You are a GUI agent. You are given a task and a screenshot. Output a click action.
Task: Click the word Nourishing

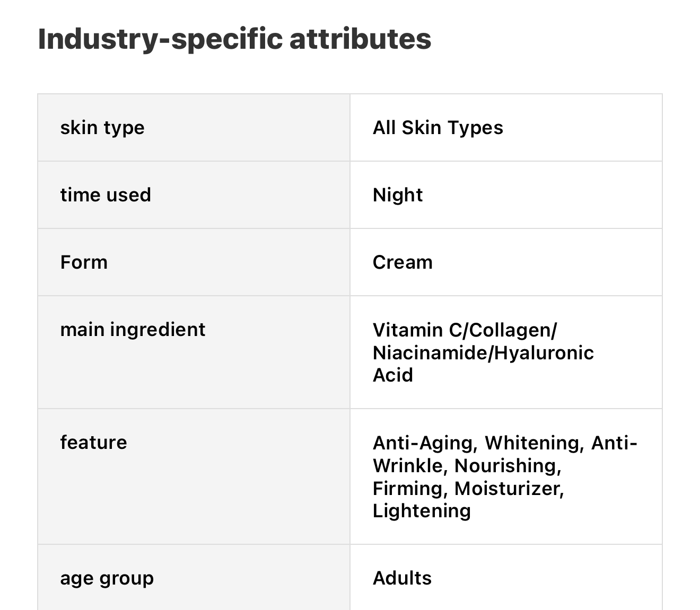(x=507, y=466)
